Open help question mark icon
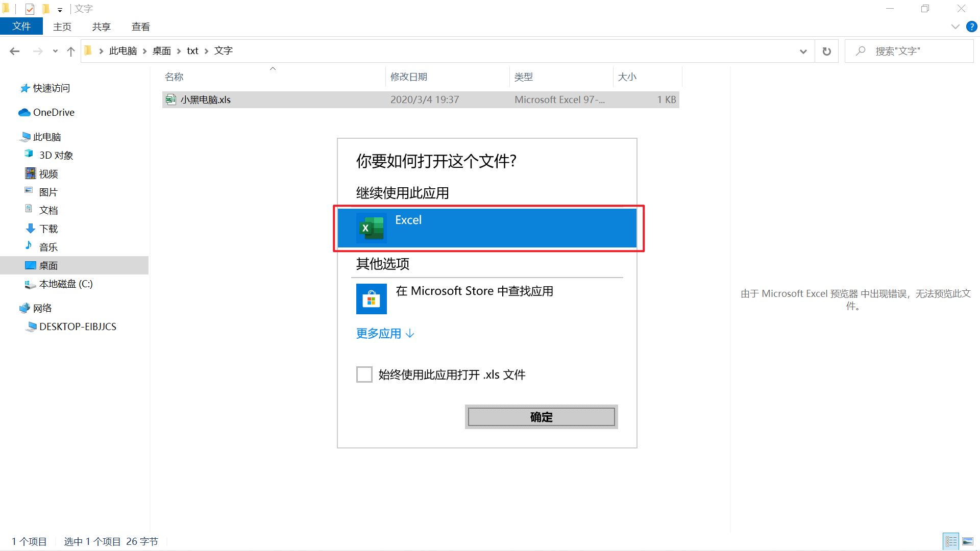 (x=971, y=27)
